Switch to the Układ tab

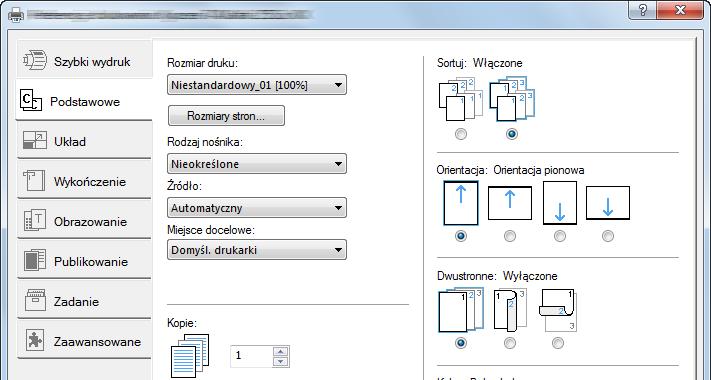[x=84, y=141]
